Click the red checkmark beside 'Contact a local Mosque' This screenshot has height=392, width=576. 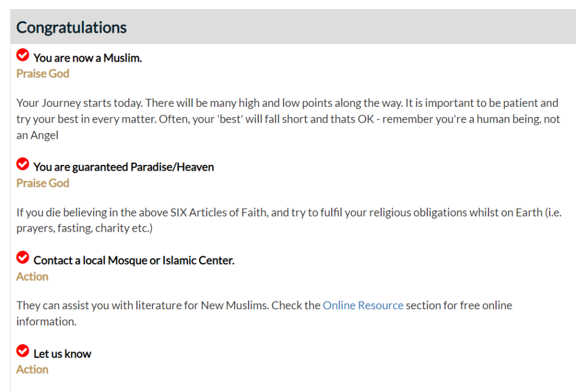coord(22,257)
